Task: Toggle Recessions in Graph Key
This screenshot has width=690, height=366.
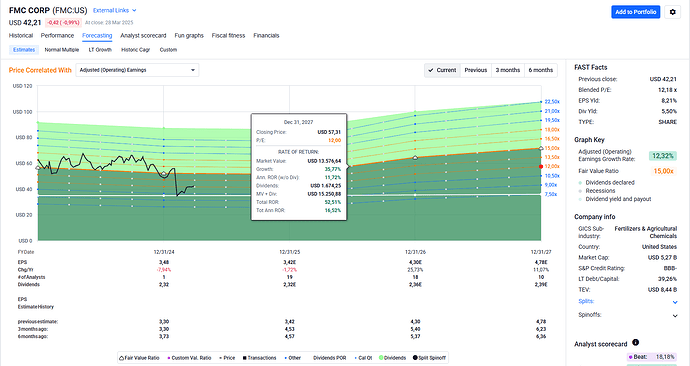Action: tap(597, 191)
